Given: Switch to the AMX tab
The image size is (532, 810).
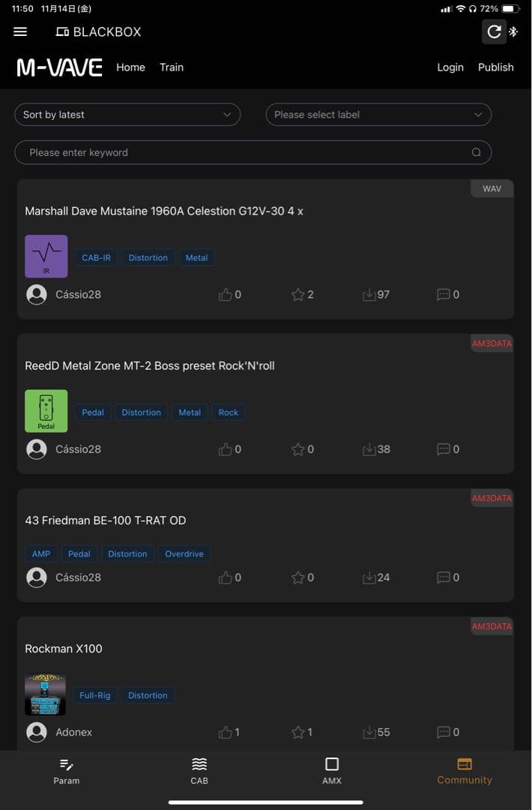Looking at the screenshot, I should click(x=332, y=770).
